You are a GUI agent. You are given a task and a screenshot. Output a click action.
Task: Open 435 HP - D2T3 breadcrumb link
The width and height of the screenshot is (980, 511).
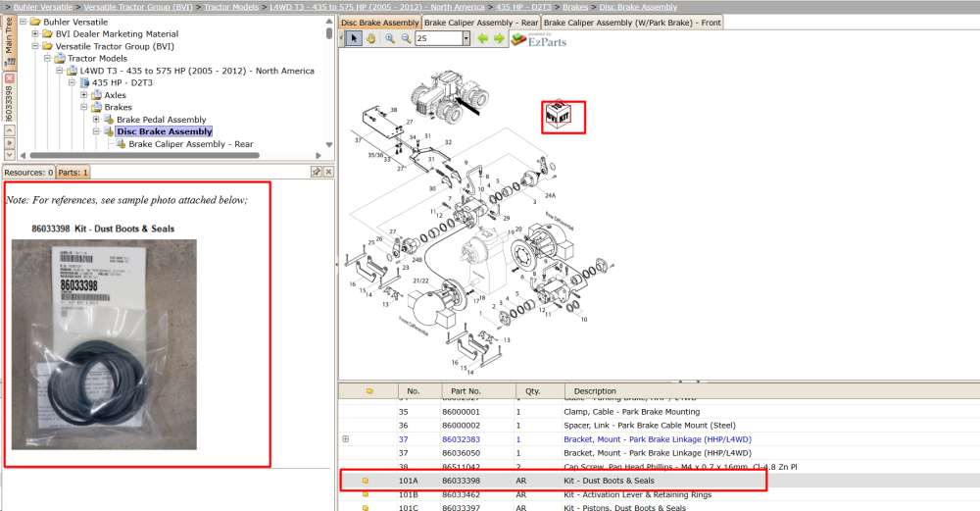(x=523, y=7)
